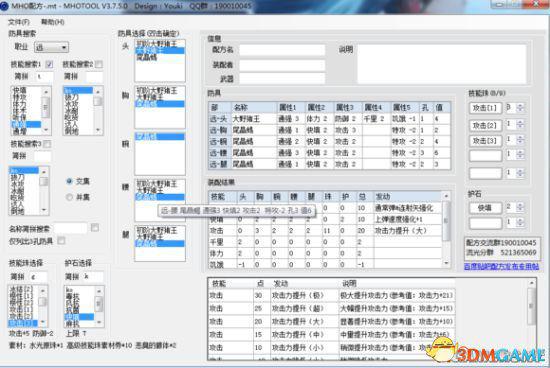550x368 pixels.
Task: Click the 快填 button under 护石
Action: pyautogui.click(x=485, y=208)
